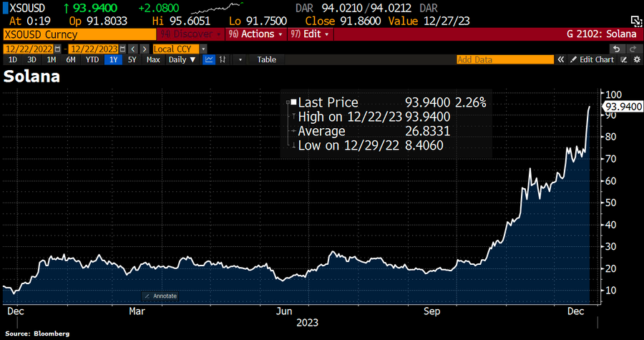Open the start date calendar picker
Image resolution: width=644 pixels, height=340 pixels.
(57, 49)
